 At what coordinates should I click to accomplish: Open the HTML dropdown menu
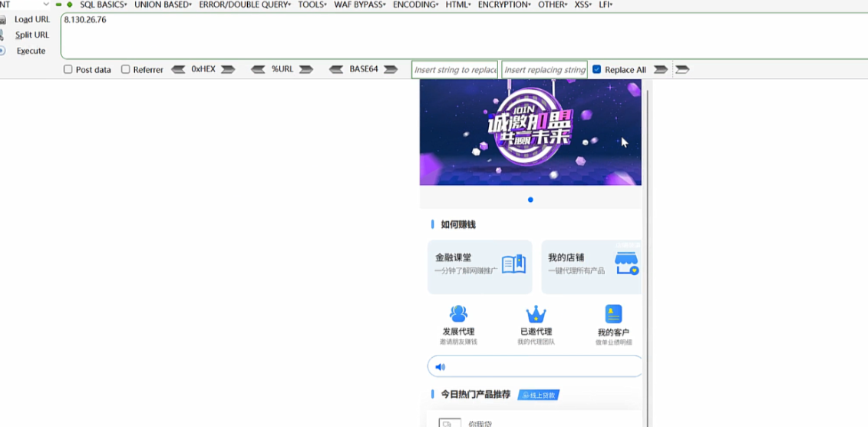pyautogui.click(x=458, y=5)
